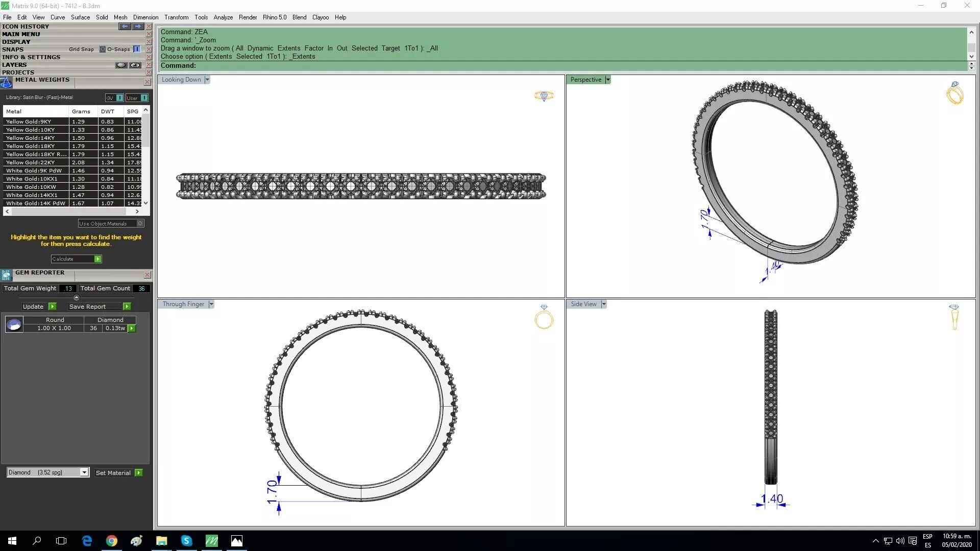This screenshot has height=551, width=980.
Task: Collapse the Gem Reporter summary arrow
Action: coord(77,297)
